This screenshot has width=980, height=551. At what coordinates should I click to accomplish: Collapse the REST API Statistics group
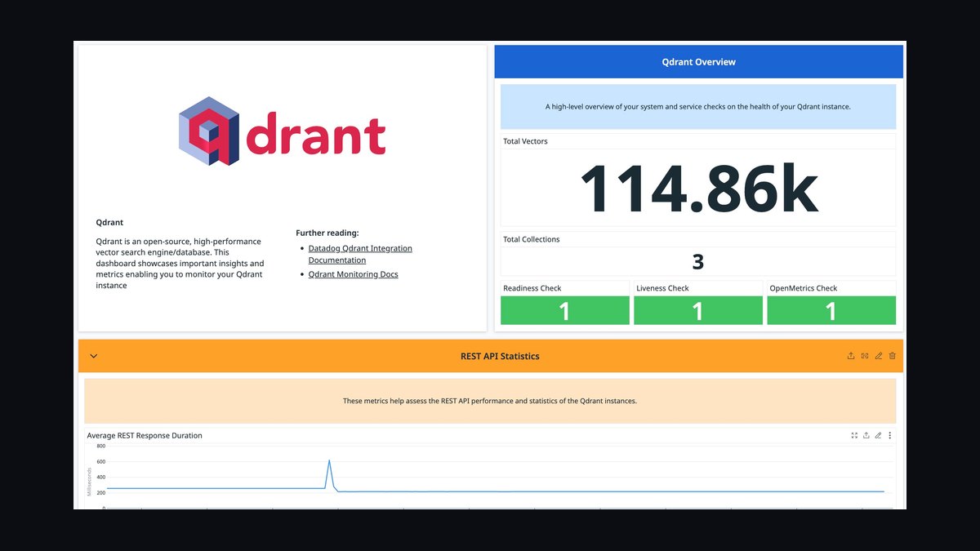tap(93, 356)
